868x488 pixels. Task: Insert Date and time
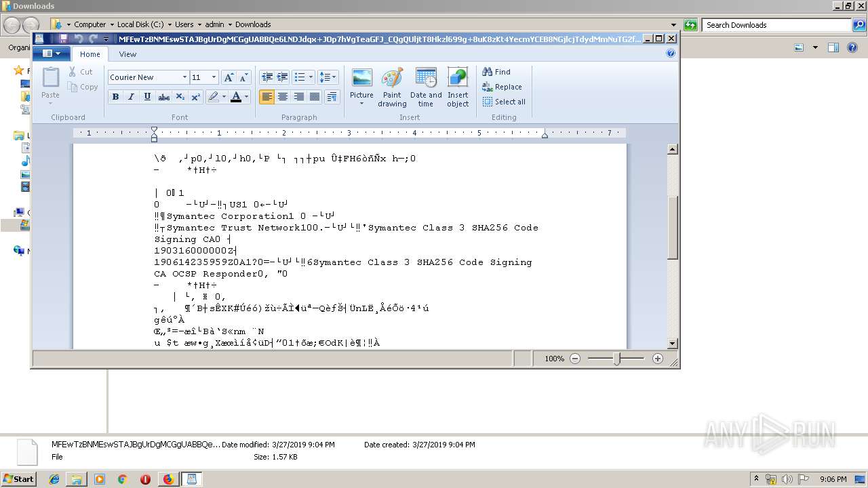tap(426, 87)
